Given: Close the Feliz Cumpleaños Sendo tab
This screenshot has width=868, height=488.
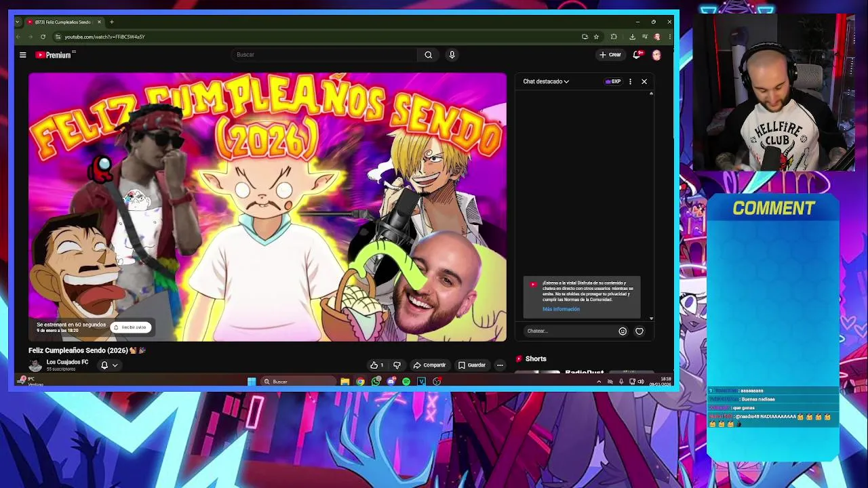Looking at the screenshot, I should tap(100, 22).
